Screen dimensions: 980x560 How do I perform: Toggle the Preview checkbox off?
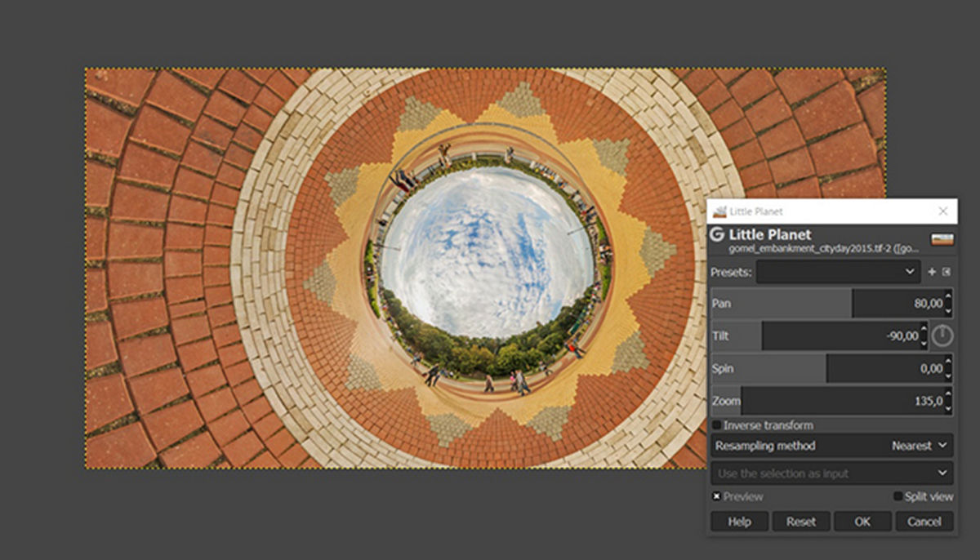coord(716,496)
